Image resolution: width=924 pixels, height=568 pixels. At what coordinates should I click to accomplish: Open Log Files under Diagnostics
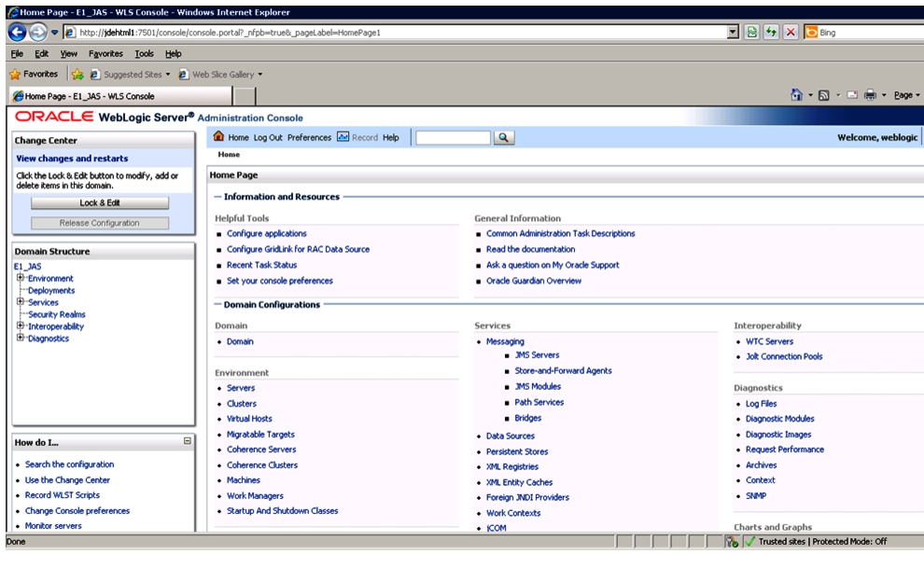tap(762, 404)
